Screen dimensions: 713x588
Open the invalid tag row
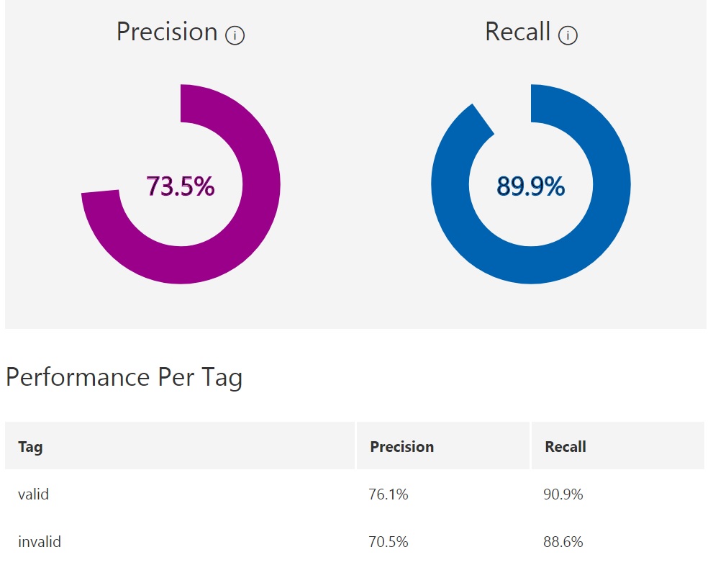coord(40,542)
